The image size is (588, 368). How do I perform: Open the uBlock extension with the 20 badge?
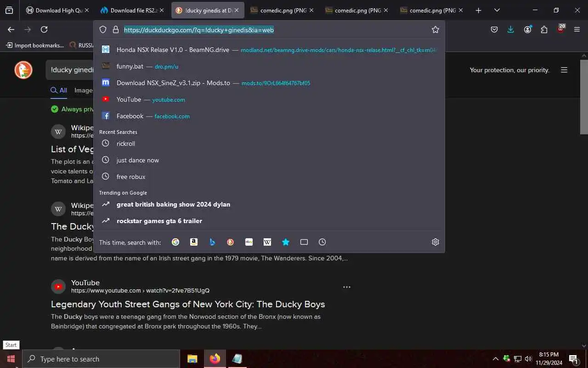(x=560, y=29)
